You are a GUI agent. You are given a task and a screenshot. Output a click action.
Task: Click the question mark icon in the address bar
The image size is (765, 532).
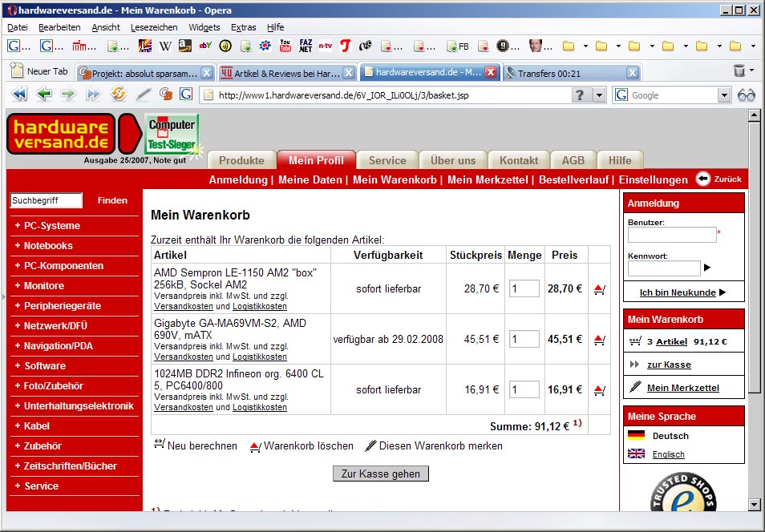pyautogui.click(x=580, y=95)
